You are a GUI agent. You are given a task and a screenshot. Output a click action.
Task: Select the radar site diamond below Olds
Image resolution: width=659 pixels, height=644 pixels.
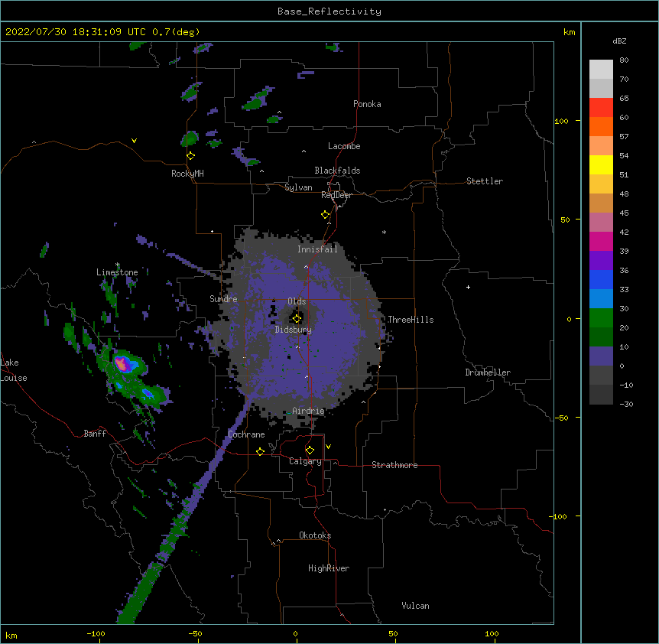(x=297, y=318)
